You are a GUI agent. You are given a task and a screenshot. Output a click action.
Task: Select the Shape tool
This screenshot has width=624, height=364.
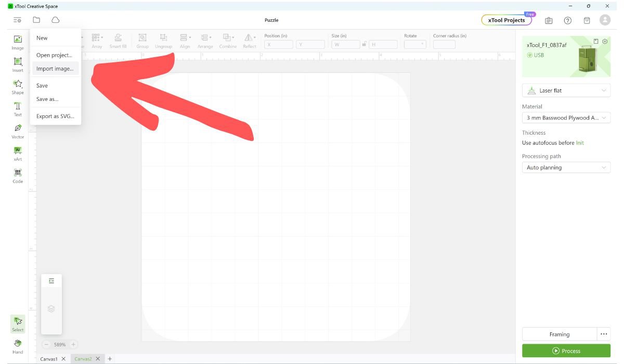pyautogui.click(x=18, y=87)
